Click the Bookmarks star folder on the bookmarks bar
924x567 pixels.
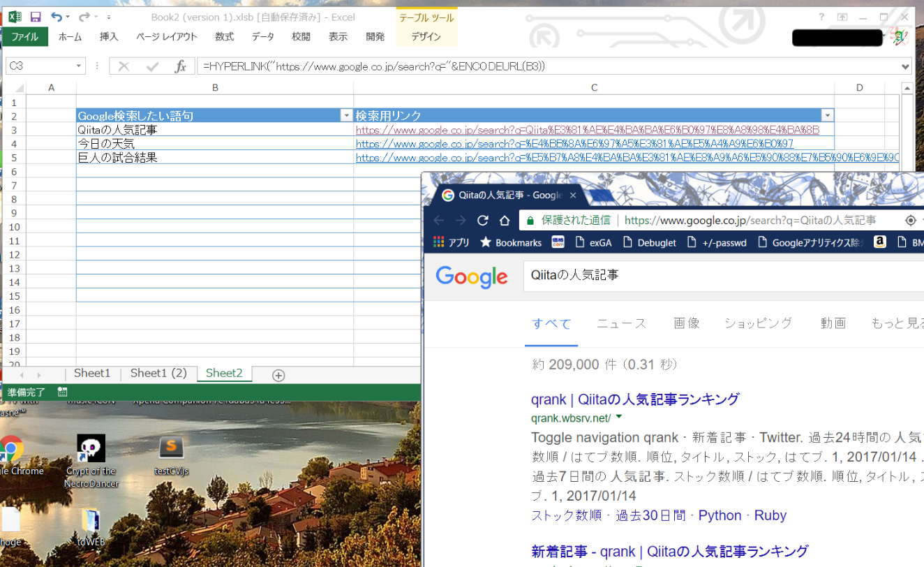click(510, 242)
